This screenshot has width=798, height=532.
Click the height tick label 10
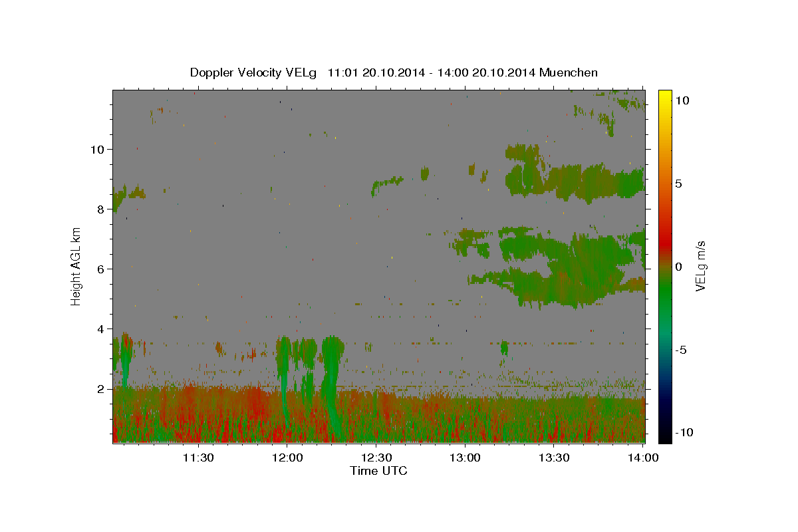pos(98,149)
